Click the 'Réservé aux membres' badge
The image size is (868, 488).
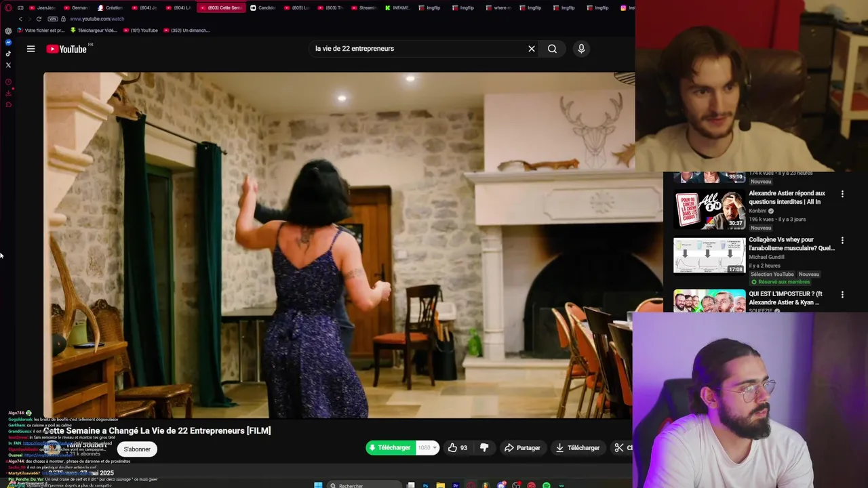tap(780, 282)
